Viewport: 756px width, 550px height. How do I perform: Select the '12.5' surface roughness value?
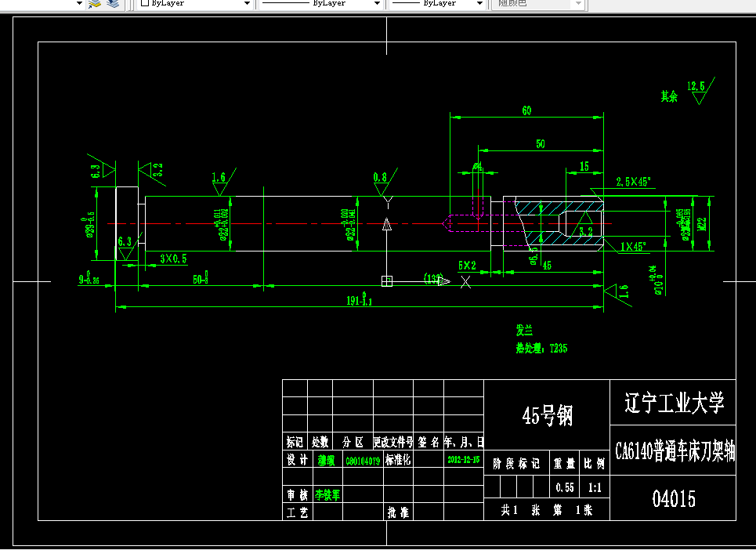(x=696, y=86)
